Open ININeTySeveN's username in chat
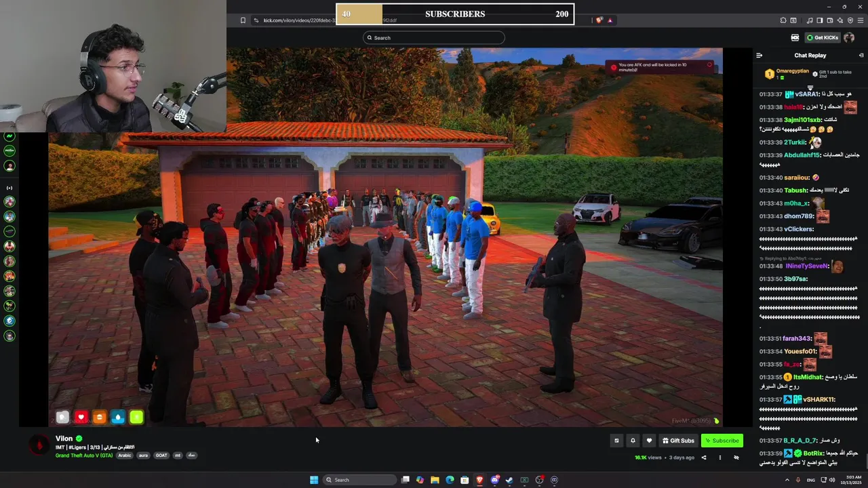 (807, 266)
